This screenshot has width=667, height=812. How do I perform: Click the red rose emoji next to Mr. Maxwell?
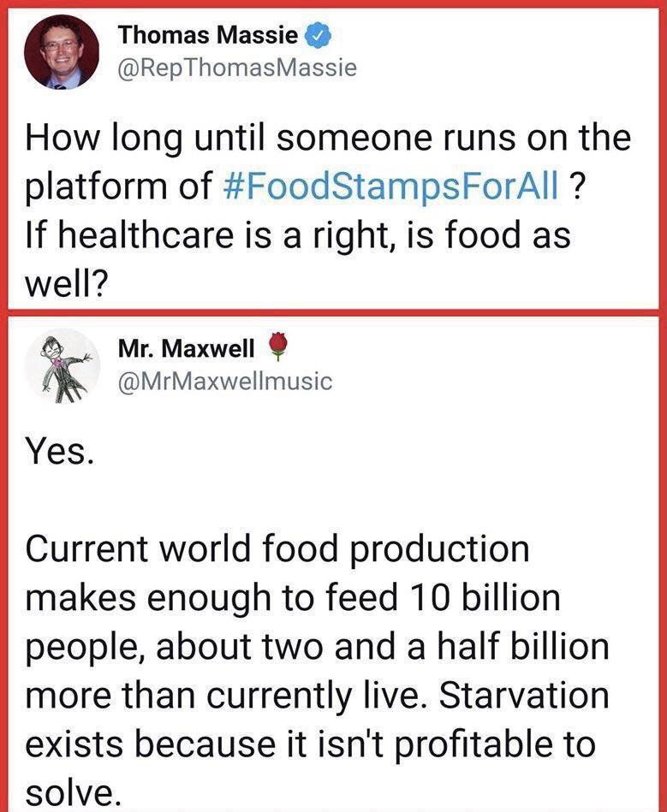pos(277,347)
